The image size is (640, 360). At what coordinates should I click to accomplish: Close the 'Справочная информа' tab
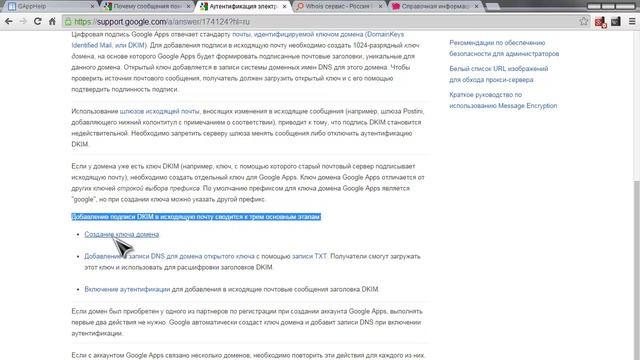476,7
